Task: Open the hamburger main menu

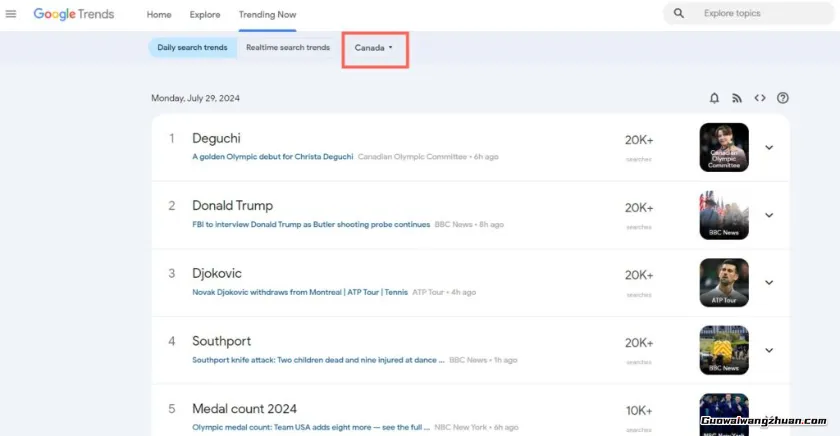Action: coord(11,14)
